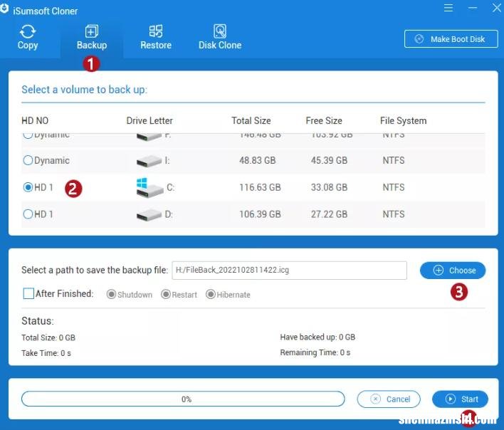Click the Choose button
504x430 pixels.
tap(453, 271)
